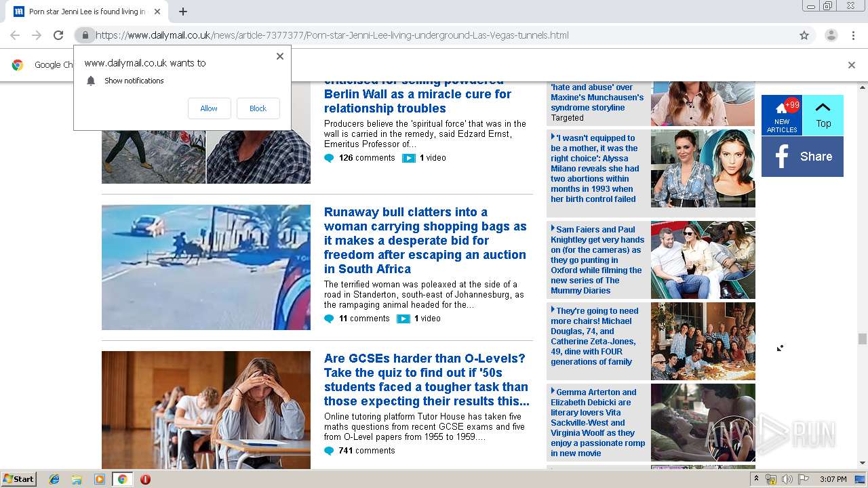Open a new browser tab
Image resolution: width=868 pixels, height=488 pixels.
point(183,12)
